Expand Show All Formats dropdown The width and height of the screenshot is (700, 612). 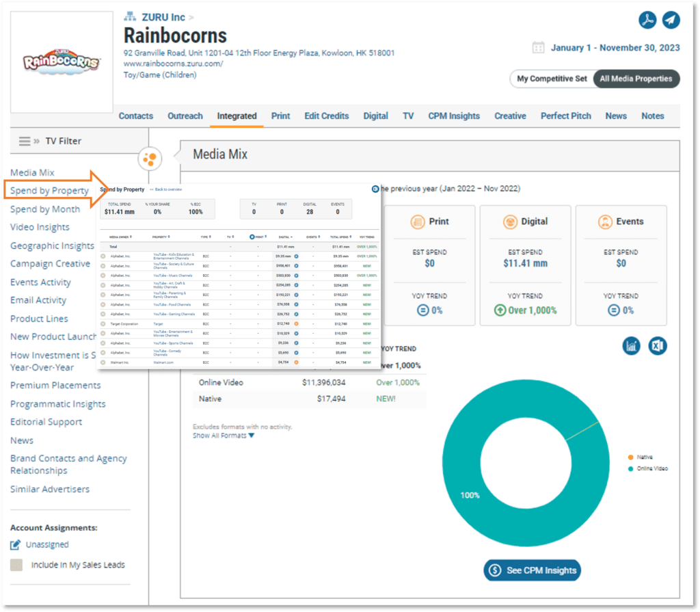tap(224, 436)
